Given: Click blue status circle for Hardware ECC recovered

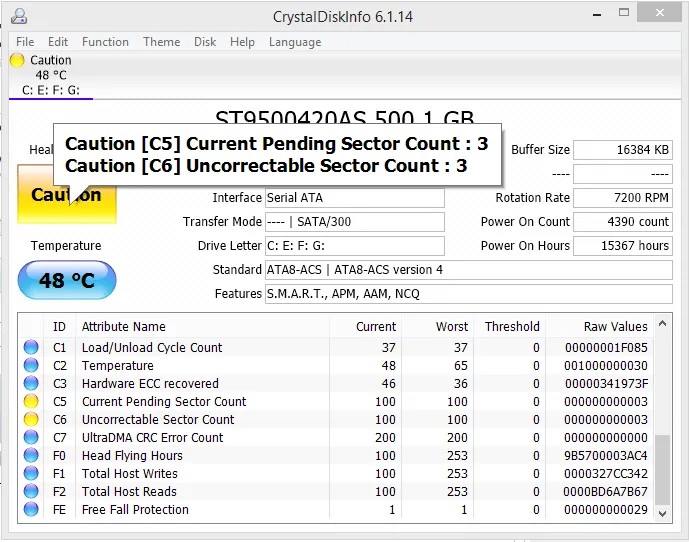Looking at the screenshot, I should click(x=31, y=383).
